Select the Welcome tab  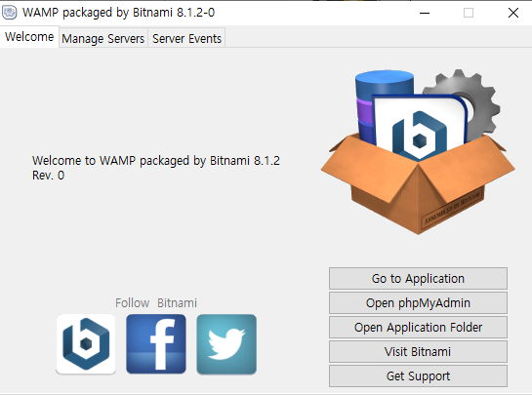coord(29,37)
